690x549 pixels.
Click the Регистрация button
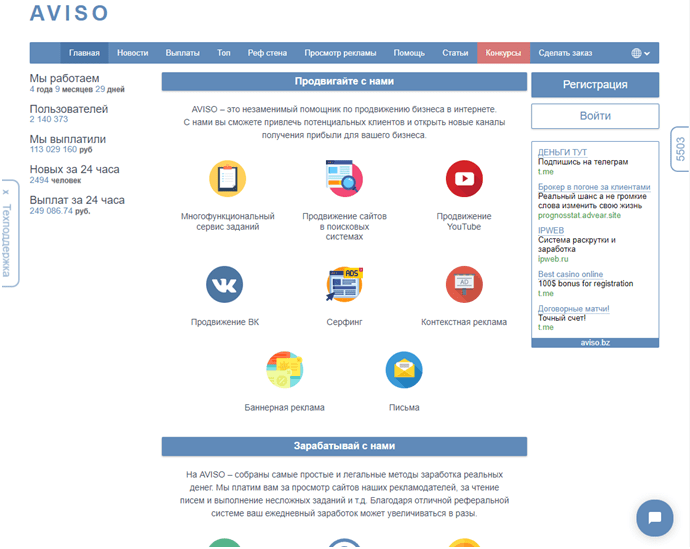pos(595,84)
